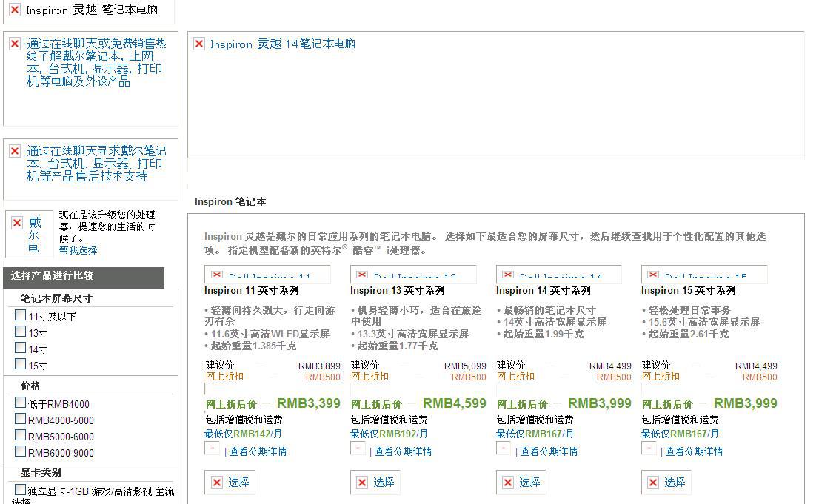Check the 低于RMB4000 price filter

coord(21,402)
